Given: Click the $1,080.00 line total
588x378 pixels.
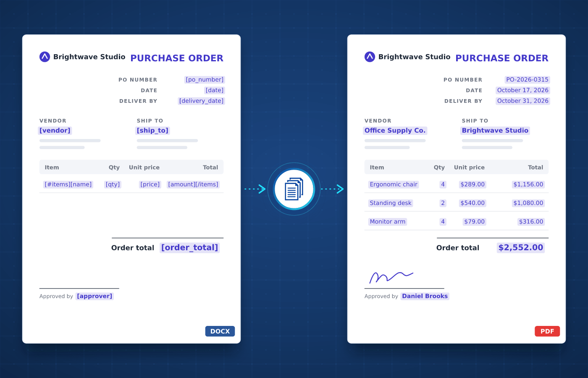Looking at the screenshot, I should tap(528, 203).
